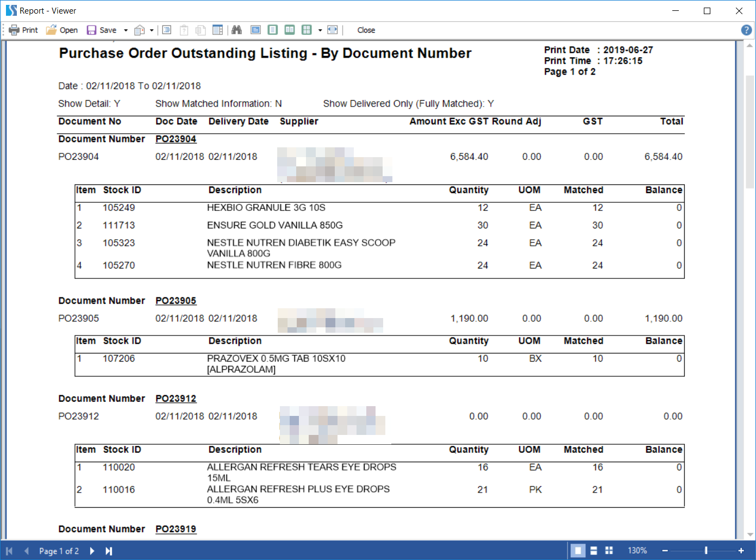Click the BX unit of measure cell
The width and height of the screenshot is (756, 560).
(535, 359)
